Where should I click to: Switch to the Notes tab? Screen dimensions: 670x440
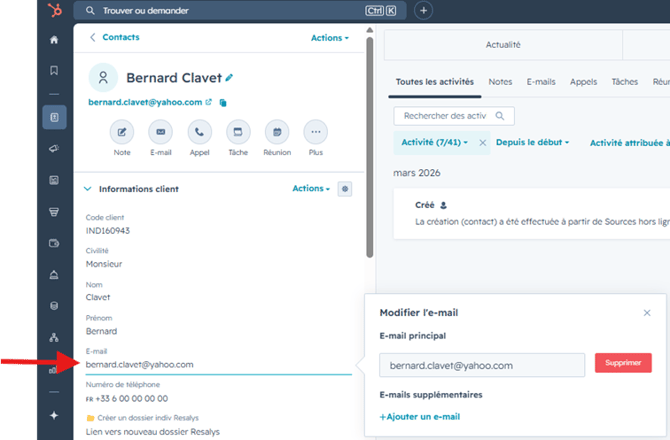coord(500,82)
